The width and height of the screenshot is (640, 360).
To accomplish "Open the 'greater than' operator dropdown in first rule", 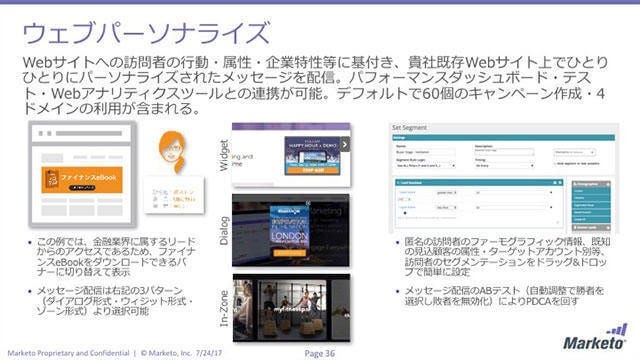I will [x=446, y=193].
